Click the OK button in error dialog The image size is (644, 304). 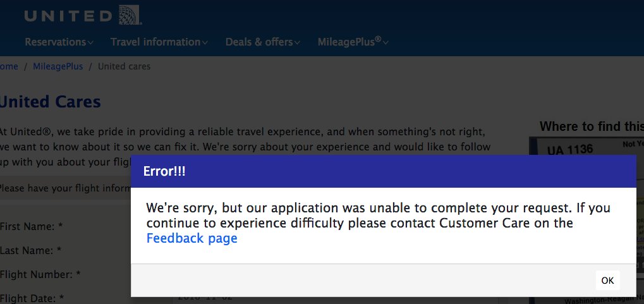607,280
